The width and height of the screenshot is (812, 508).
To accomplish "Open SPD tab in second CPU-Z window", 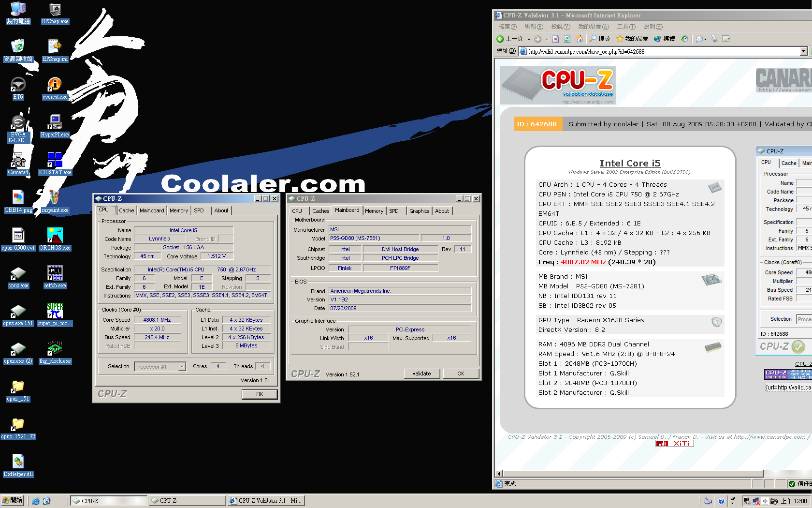I will 394,211.
